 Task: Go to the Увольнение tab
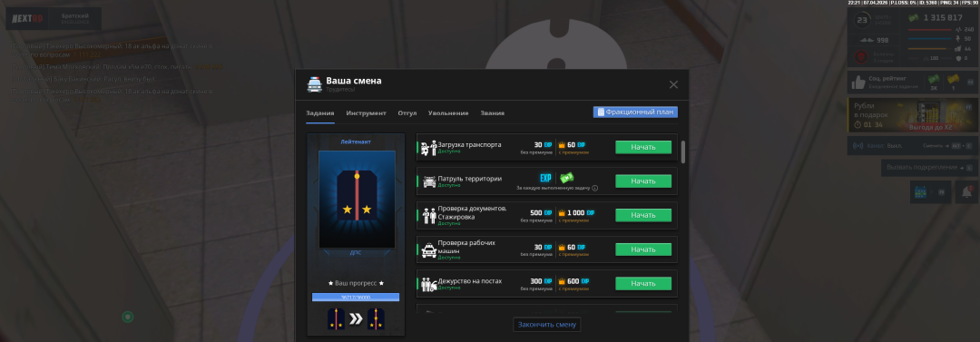click(448, 113)
